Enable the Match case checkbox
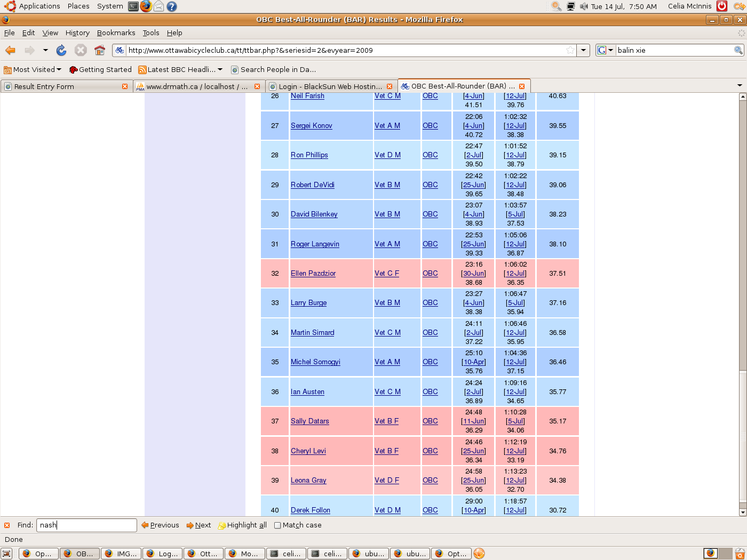Screen dimensions: 747x560 click(x=277, y=525)
